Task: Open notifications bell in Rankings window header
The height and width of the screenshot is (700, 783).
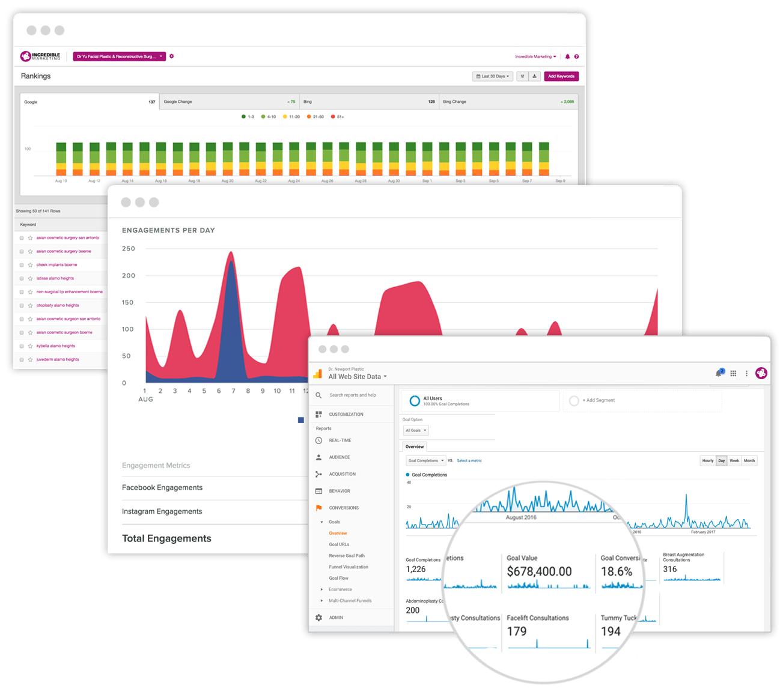Action: (567, 56)
